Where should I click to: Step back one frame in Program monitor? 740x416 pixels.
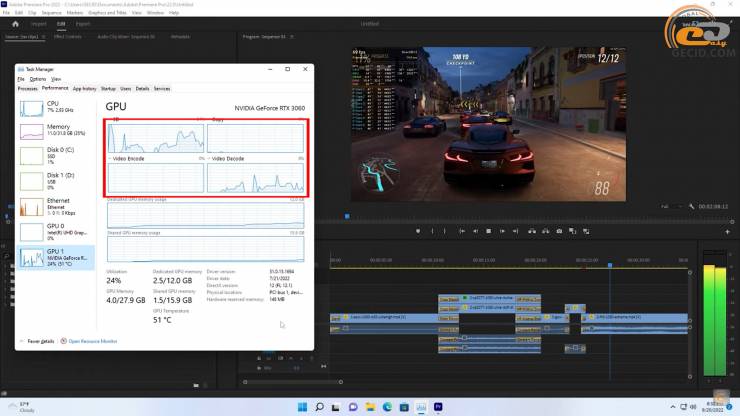click(475, 231)
